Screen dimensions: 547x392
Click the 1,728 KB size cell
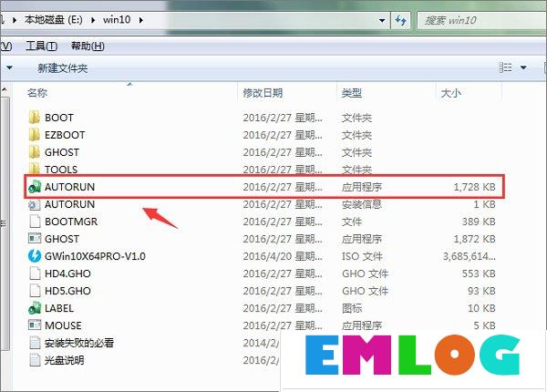tap(474, 187)
